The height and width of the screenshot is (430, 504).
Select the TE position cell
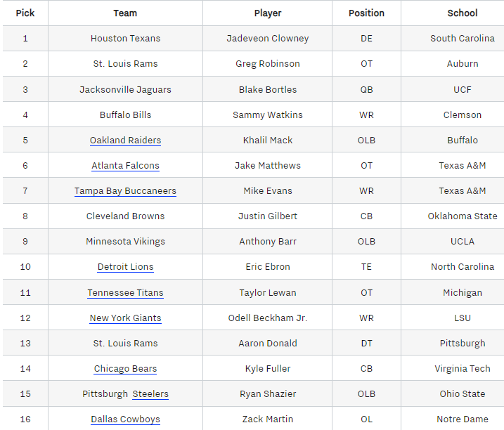(366, 267)
